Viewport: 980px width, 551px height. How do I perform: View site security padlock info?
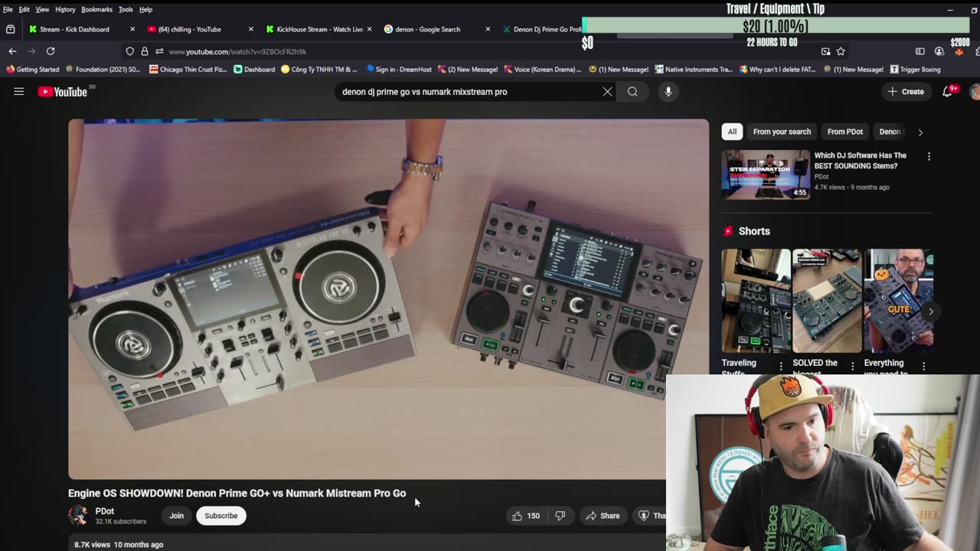tap(145, 51)
